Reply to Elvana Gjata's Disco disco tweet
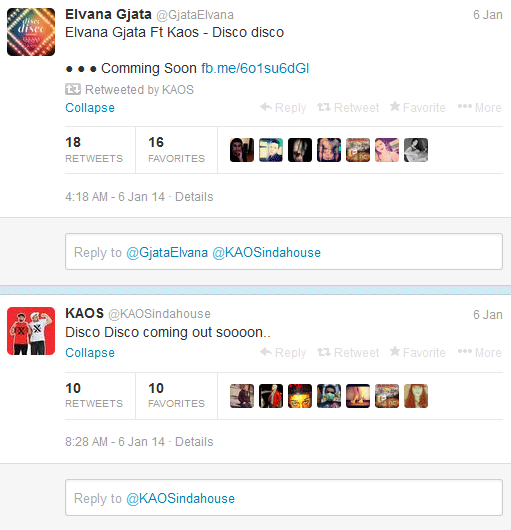 click(283, 107)
